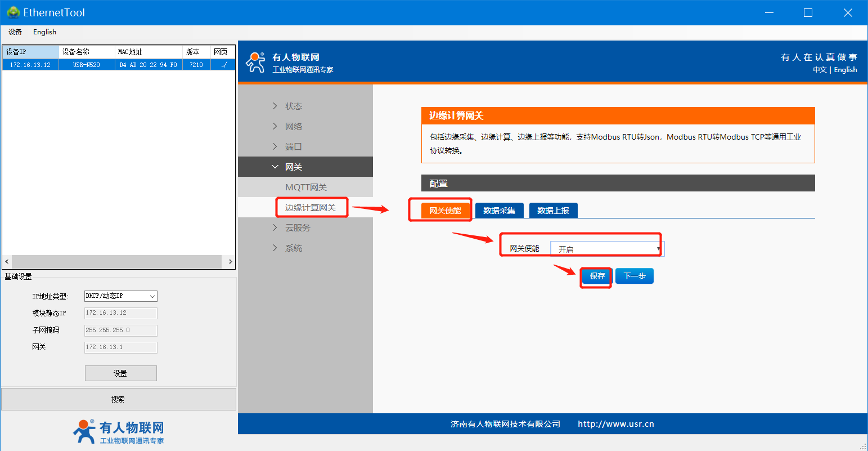Click the 下一步 button

634,276
